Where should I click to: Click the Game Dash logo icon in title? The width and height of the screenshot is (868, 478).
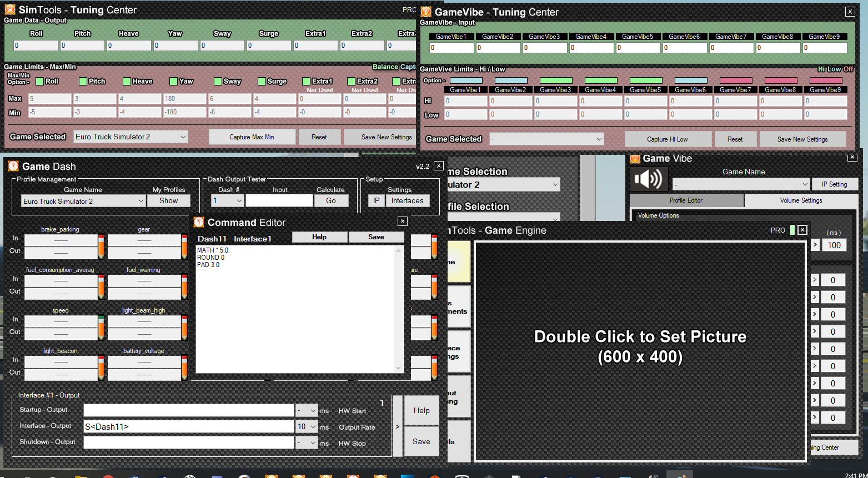coord(13,166)
